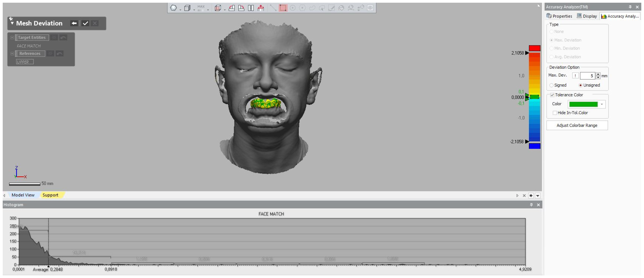The width and height of the screenshot is (644, 278).
Task: Select the Unsigned deviation radio button
Action: tap(580, 85)
